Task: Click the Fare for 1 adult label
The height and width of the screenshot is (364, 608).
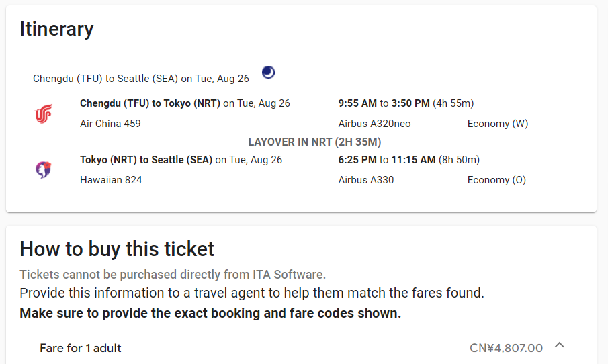Action: point(80,348)
